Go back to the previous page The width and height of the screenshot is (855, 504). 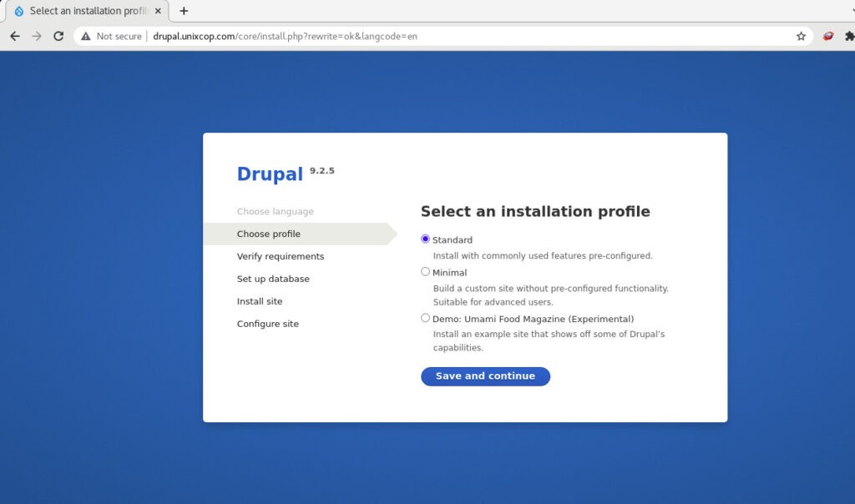(x=15, y=37)
